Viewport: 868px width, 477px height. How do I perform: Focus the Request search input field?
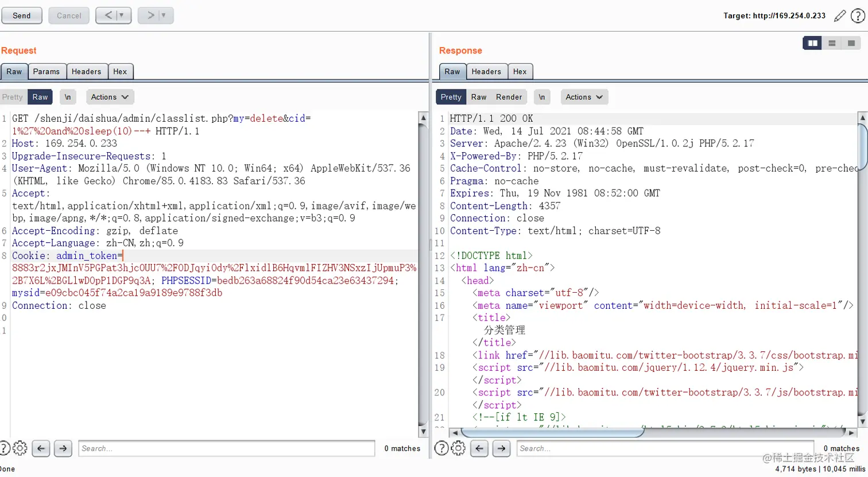click(x=227, y=448)
